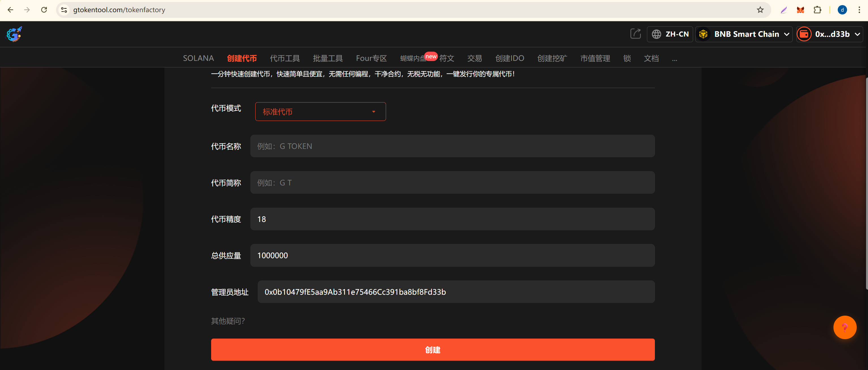This screenshot has width=868, height=370.
Task: Open the MetaMask fox extension
Action: point(801,10)
